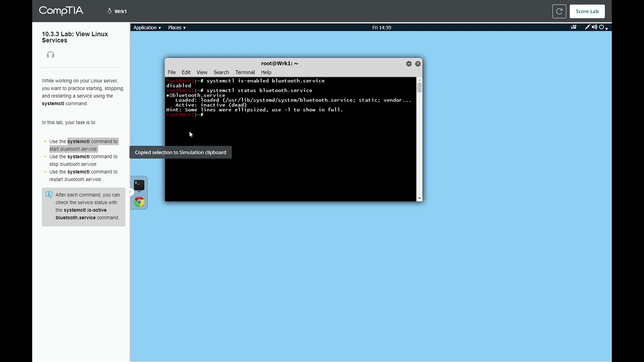The image size is (644, 362).
Task: Launch the Chrome icon in dock
Action: pyautogui.click(x=139, y=202)
